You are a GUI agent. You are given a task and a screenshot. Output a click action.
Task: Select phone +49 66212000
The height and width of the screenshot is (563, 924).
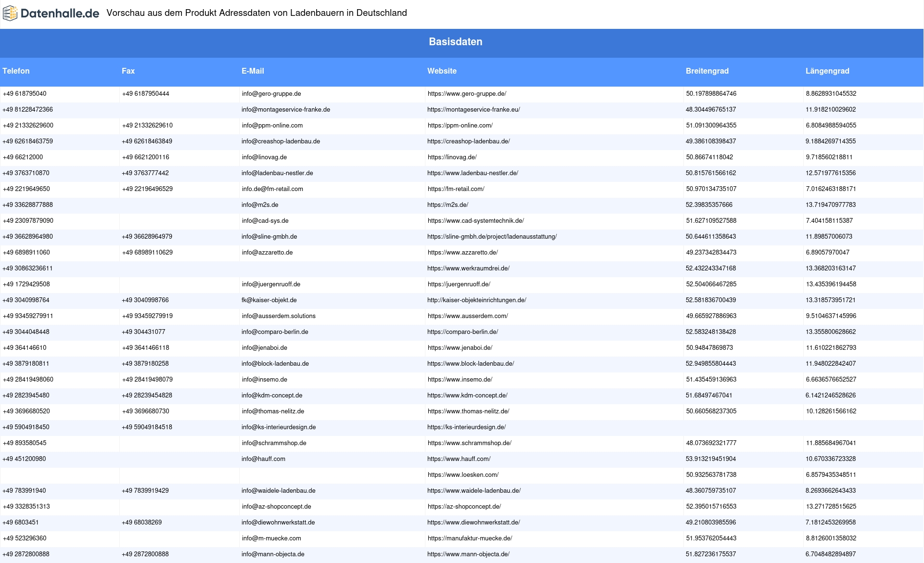23,157
